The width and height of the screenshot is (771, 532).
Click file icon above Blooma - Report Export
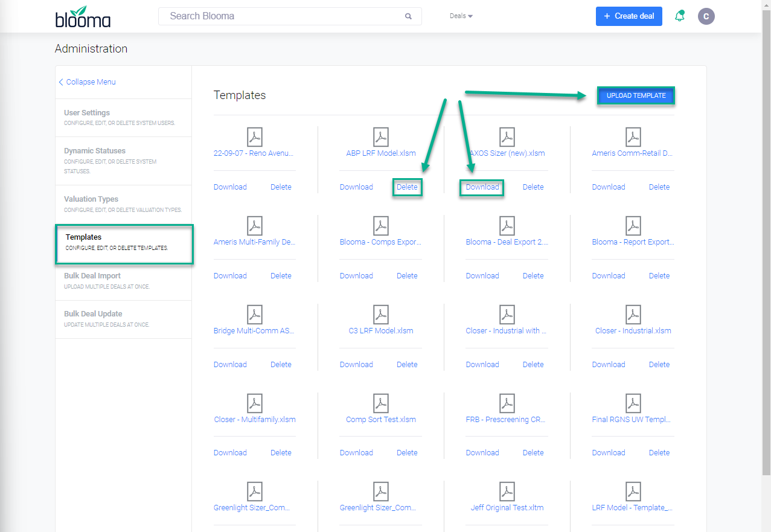633,226
